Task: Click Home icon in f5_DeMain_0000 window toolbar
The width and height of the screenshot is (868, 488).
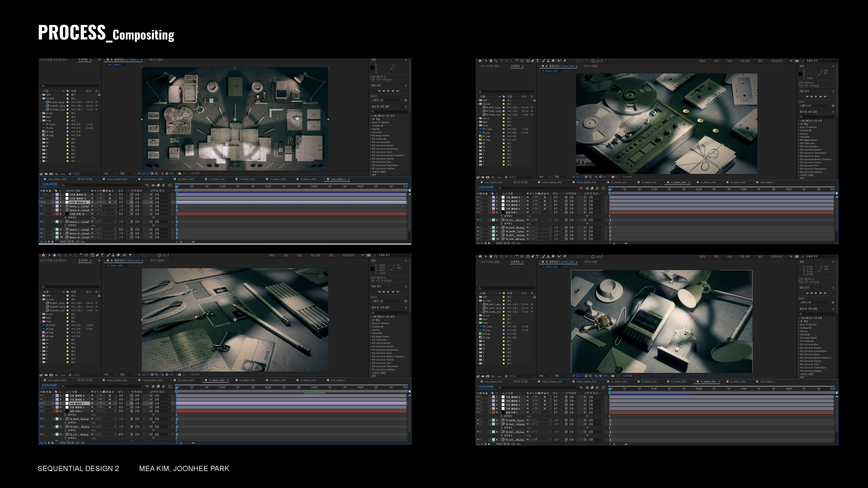Action: click(480, 256)
